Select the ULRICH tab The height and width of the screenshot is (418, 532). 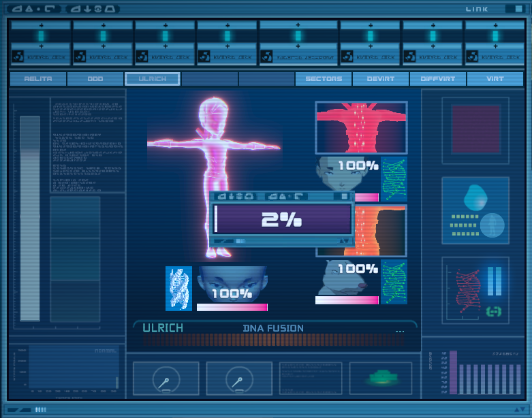click(x=153, y=79)
